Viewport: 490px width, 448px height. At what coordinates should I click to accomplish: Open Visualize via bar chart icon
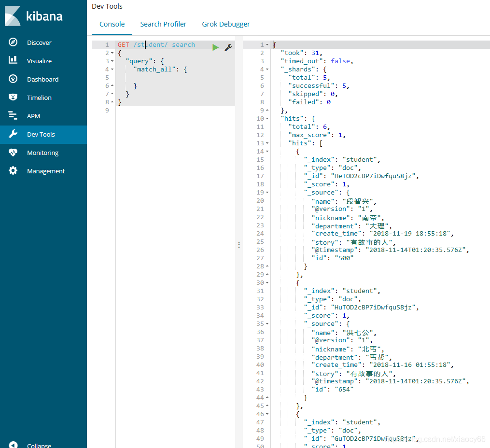pos(13,61)
